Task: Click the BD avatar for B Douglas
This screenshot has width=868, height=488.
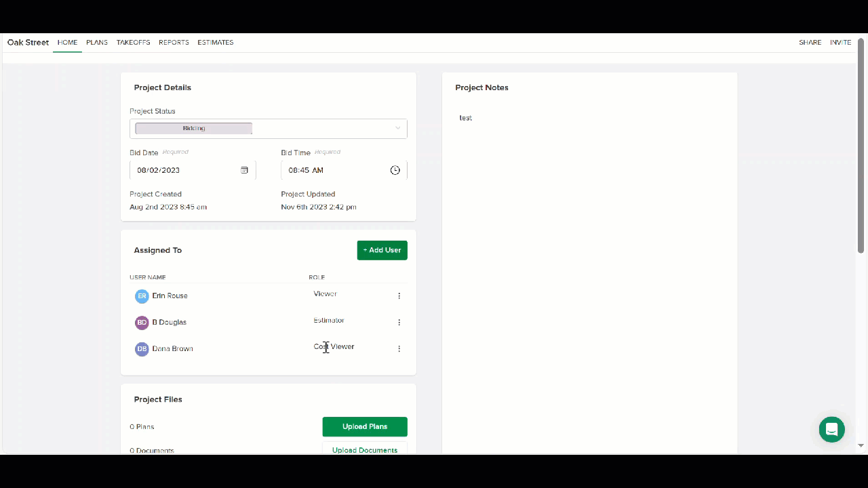Action: [142, 322]
